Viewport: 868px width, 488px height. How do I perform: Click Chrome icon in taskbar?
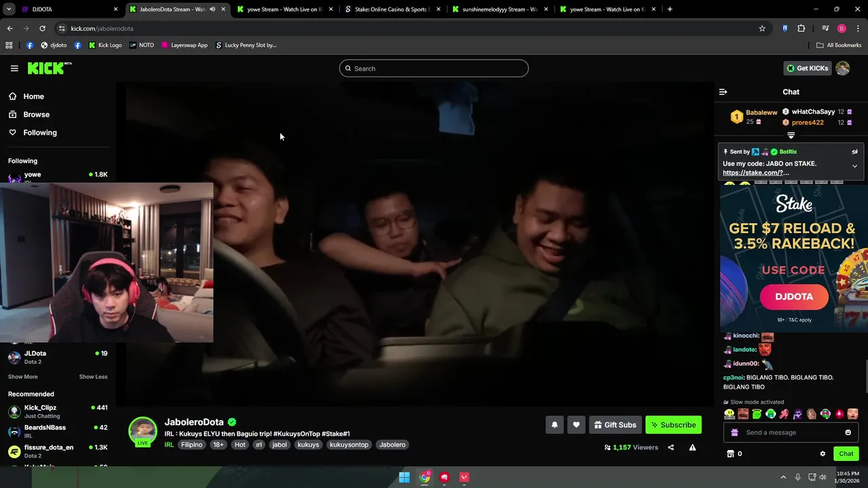(x=425, y=477)
